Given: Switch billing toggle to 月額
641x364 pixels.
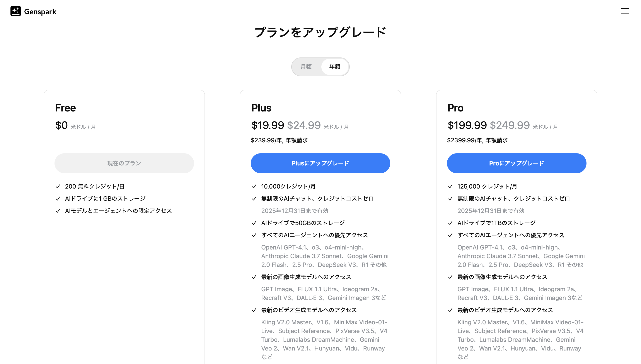Looking at the screenshot, I should [306, 67].
